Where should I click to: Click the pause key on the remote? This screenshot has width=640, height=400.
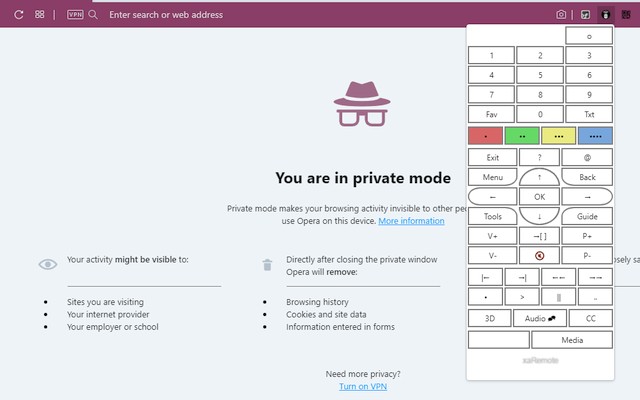[x=559, y=297]
